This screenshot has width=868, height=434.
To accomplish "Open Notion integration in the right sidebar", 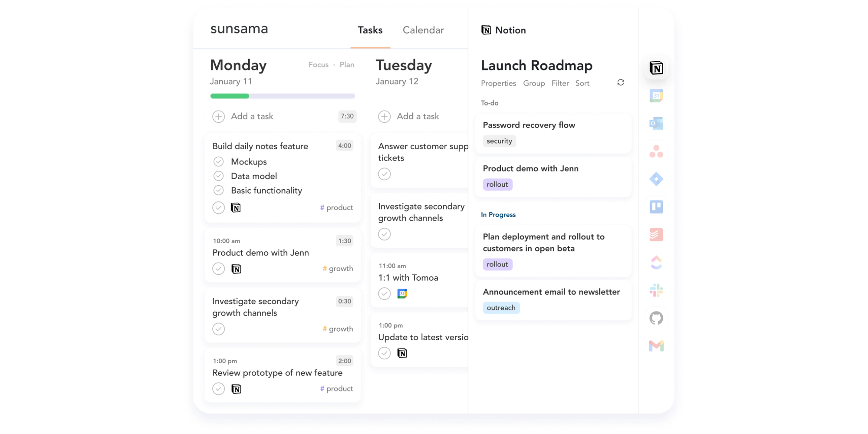I will pyautogui.click(x=656, y=68).
